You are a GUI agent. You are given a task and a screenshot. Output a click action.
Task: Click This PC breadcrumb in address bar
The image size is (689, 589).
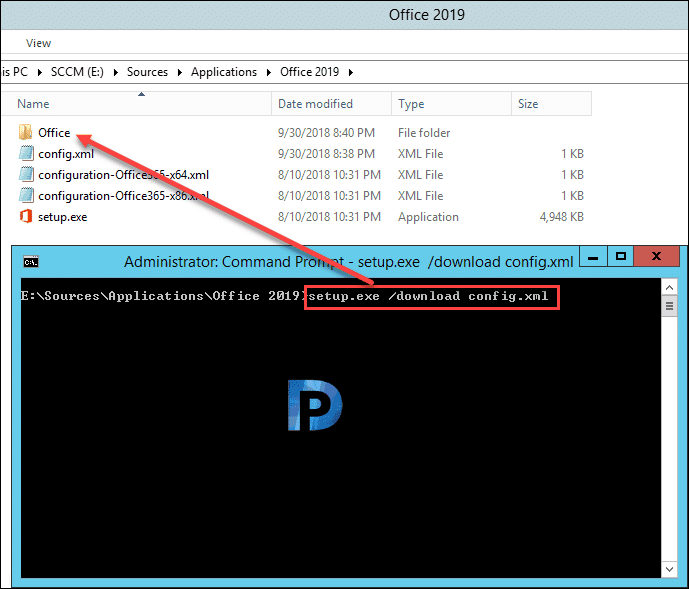15,72
